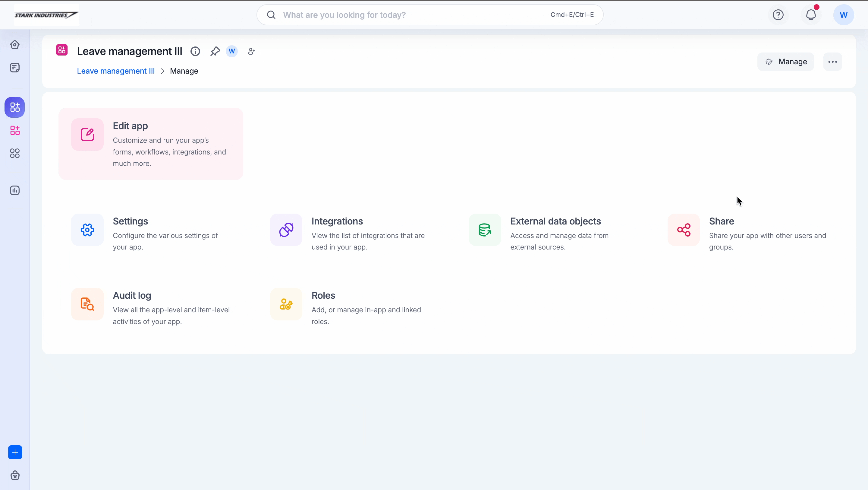
Task: Expand the three-dot more options menu
Action: pos(833,62)
